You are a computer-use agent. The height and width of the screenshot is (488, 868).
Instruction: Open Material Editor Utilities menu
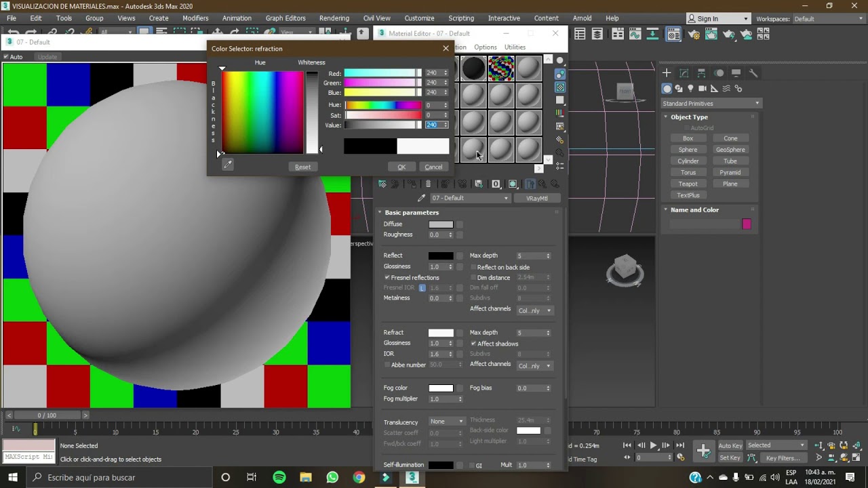[515, 47]
